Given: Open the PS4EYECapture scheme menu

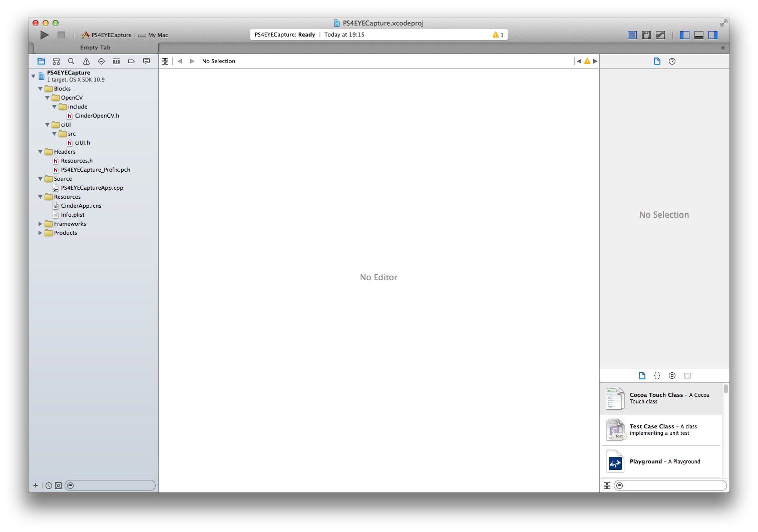Looking at the screenshot, I should (x=106, y=35).
